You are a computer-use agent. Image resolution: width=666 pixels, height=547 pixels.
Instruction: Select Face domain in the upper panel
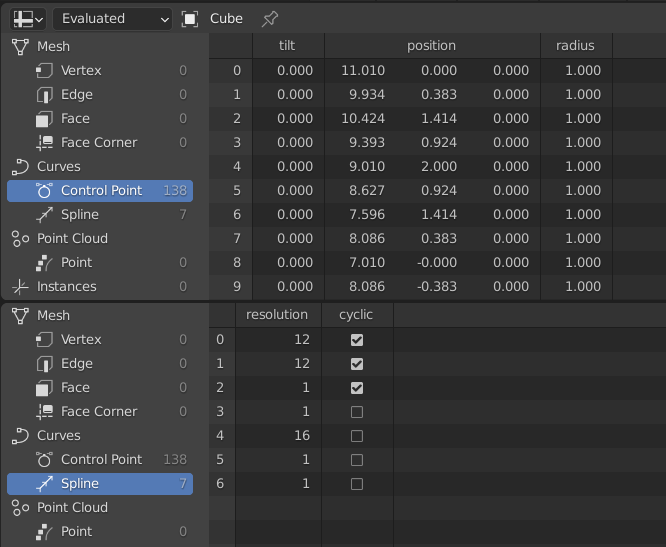100,118
